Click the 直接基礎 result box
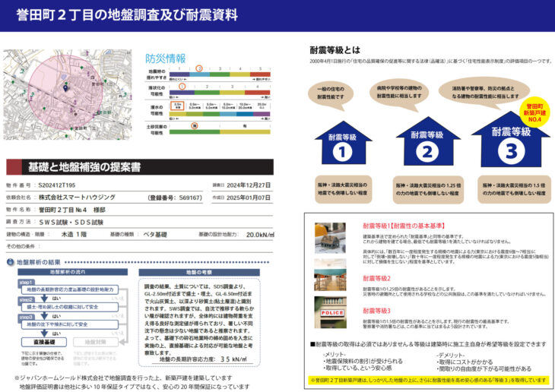Image resolution: width=555 pixels, height=392 pixels. pyautogui.click(x=44, y=342)
